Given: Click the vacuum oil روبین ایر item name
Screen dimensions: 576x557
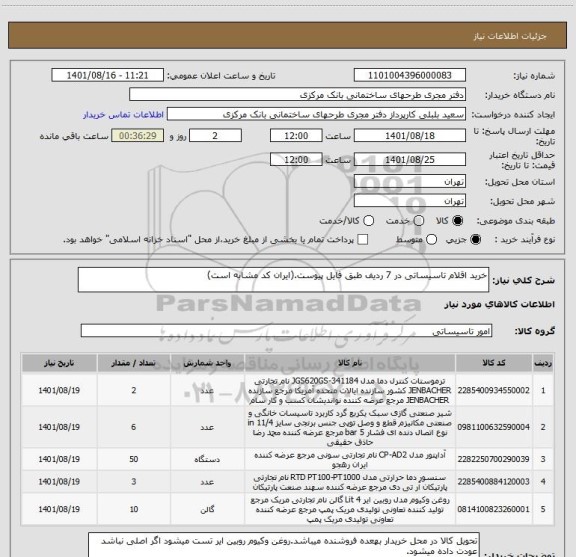Looking at the screenshot, I should (350, 510).
